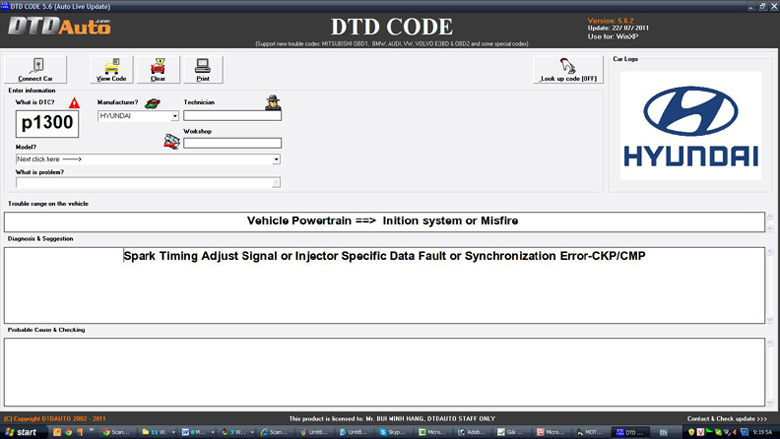
Task: Click the Print toolbar button
Action: [x=203, y=70]
